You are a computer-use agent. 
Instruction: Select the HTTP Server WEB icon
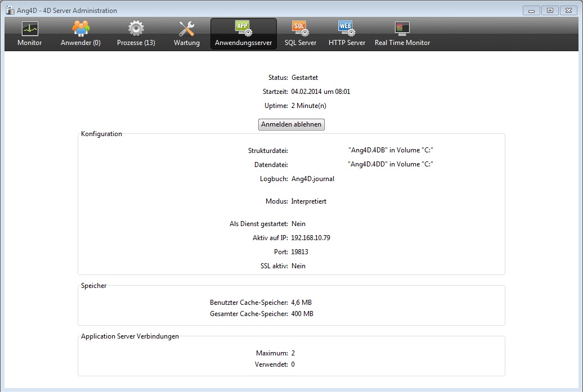(347, 28)
